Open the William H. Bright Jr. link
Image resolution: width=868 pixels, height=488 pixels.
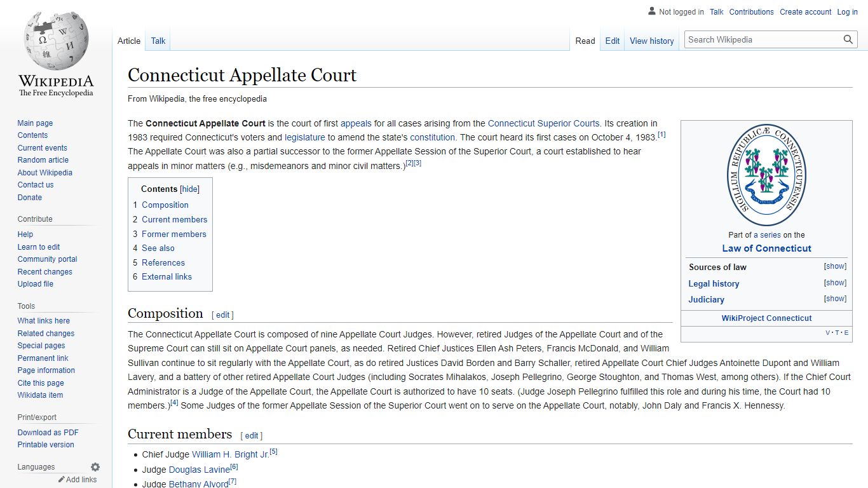point(231,454)
